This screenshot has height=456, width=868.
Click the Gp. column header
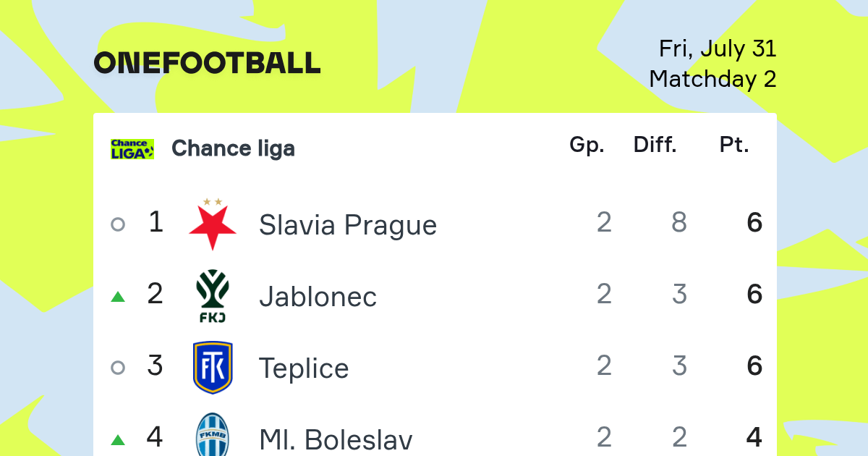click(x=587, y=145)
